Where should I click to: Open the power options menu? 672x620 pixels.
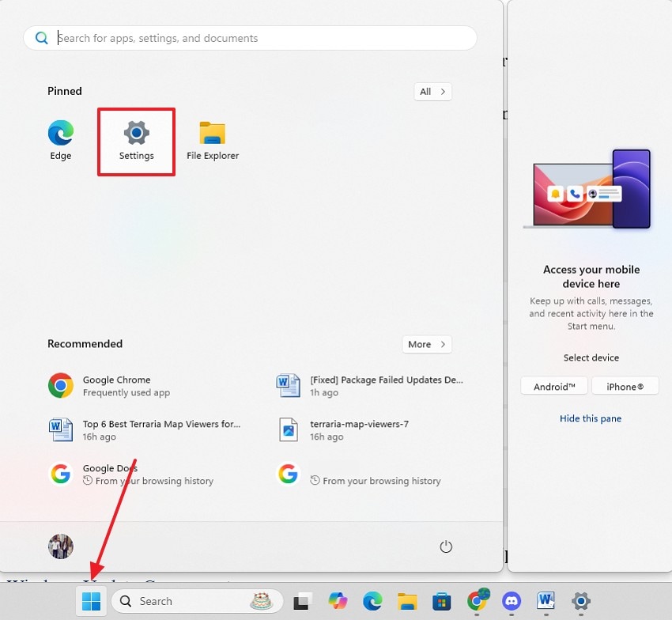[x=446, y=546]
